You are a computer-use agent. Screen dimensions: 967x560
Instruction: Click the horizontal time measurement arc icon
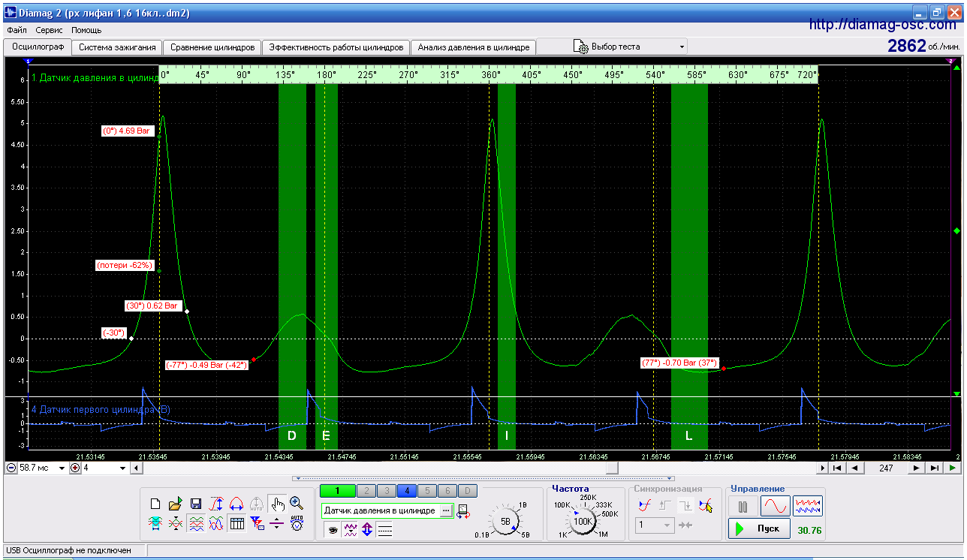coord(236,504)
